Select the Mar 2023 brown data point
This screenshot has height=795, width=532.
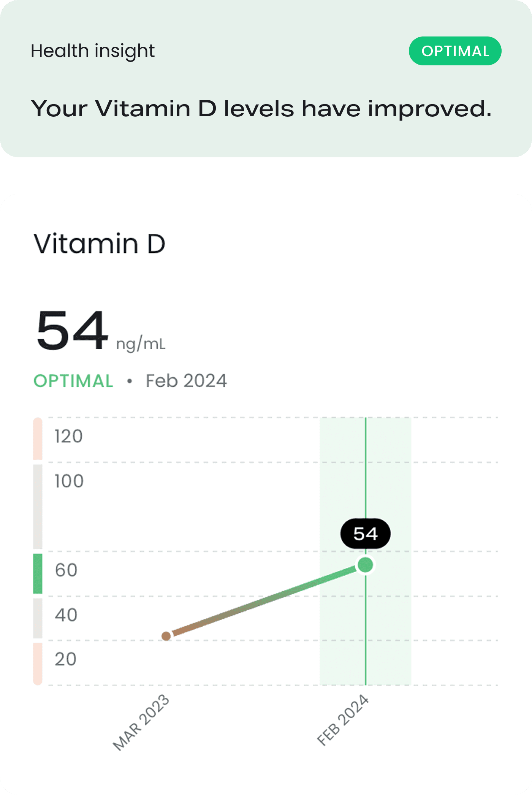coord(166,636)
